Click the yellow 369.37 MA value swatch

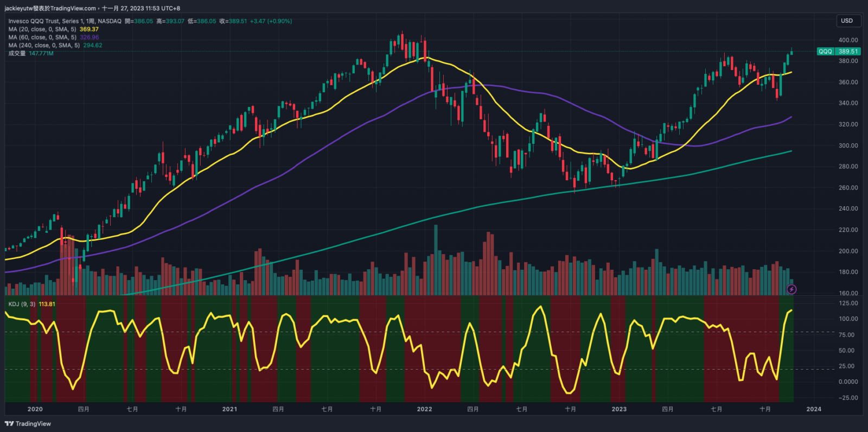tap(89, 29)
